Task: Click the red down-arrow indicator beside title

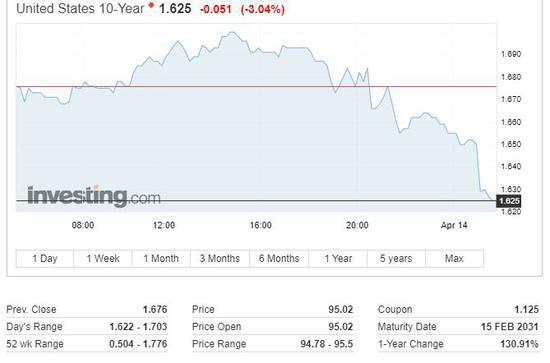Action: pos(152,5)
